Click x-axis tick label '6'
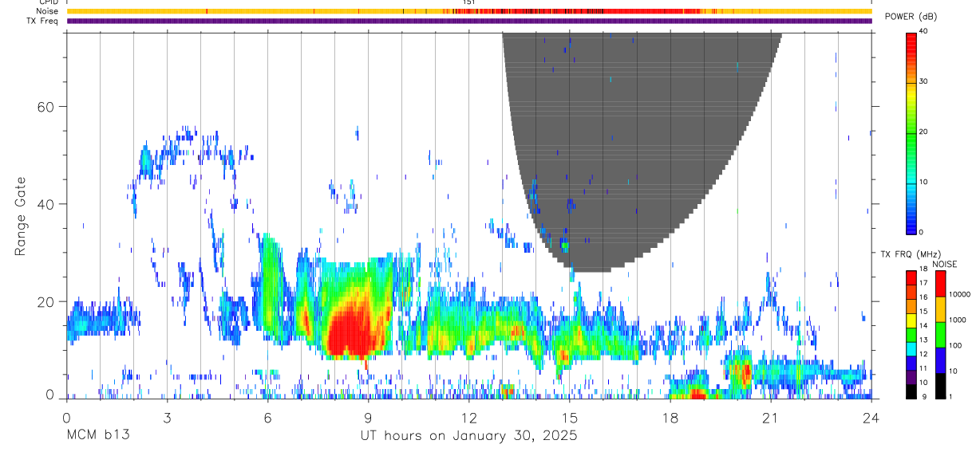Viewport: 980px width, 452px height. click(x=267, y=417)
